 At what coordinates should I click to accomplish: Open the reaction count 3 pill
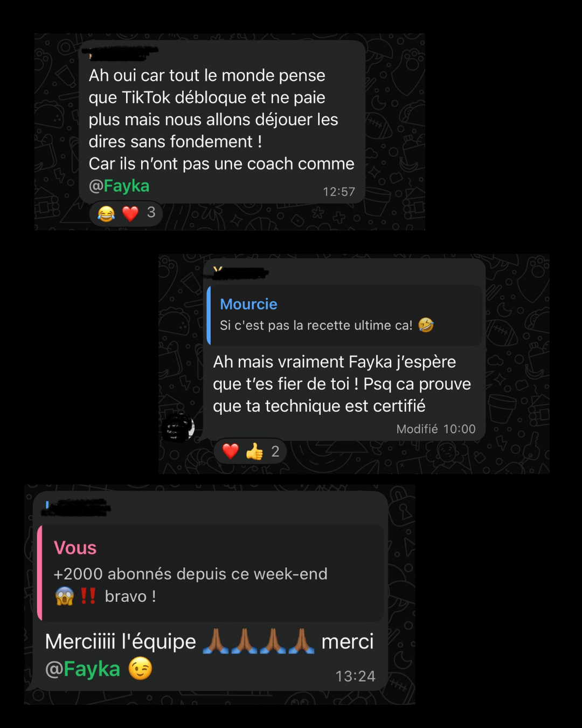pos(126,214)
